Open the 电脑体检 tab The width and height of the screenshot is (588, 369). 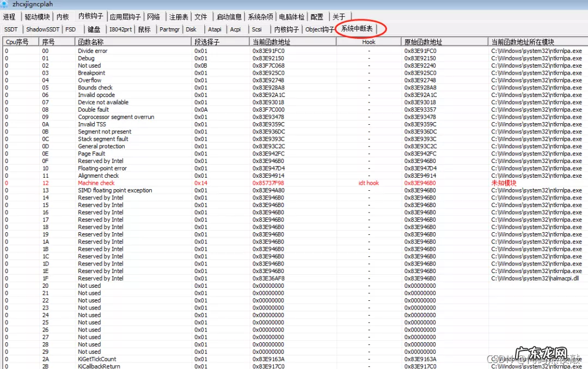(x=293, y=17)
